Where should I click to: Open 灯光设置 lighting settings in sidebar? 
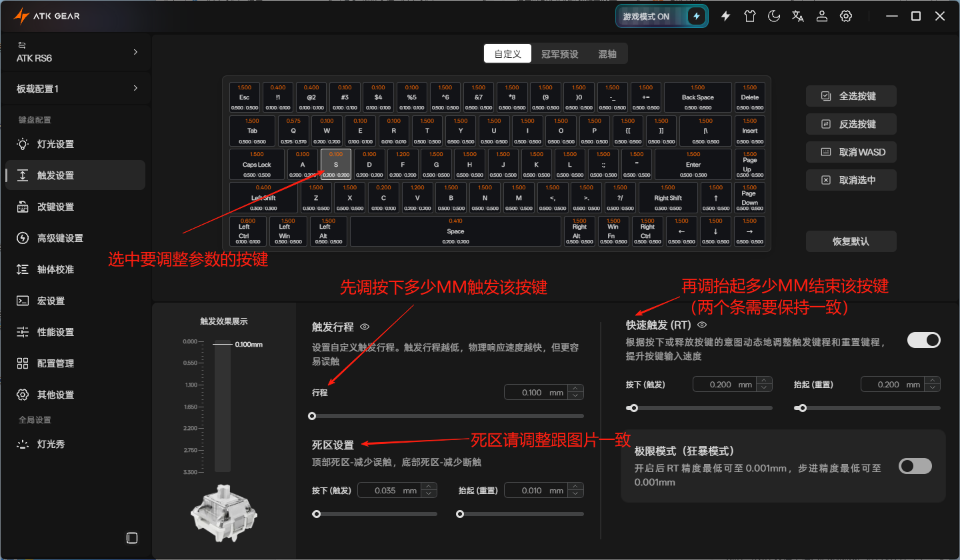pos(55,144)
